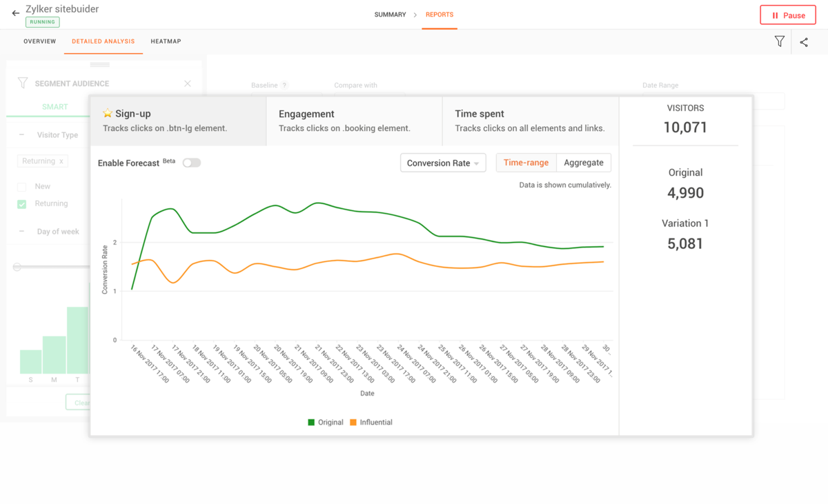The height and width of the screenshot is (504, 828).
Task: Click the Sunday bar in histogram
Action: click(x=30, y=361)
